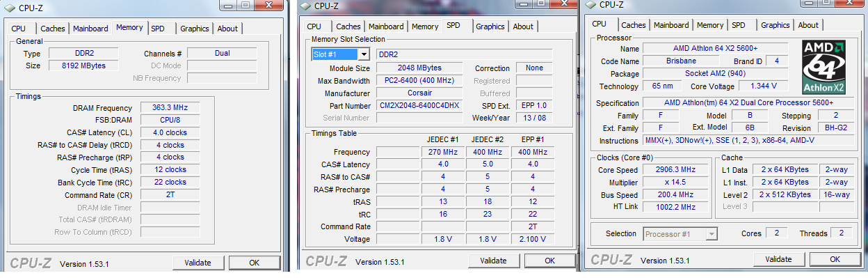The width and height of the screenshot is (868, 278).
Task: Click OK button in the CPU window
Action: point(835,259)
